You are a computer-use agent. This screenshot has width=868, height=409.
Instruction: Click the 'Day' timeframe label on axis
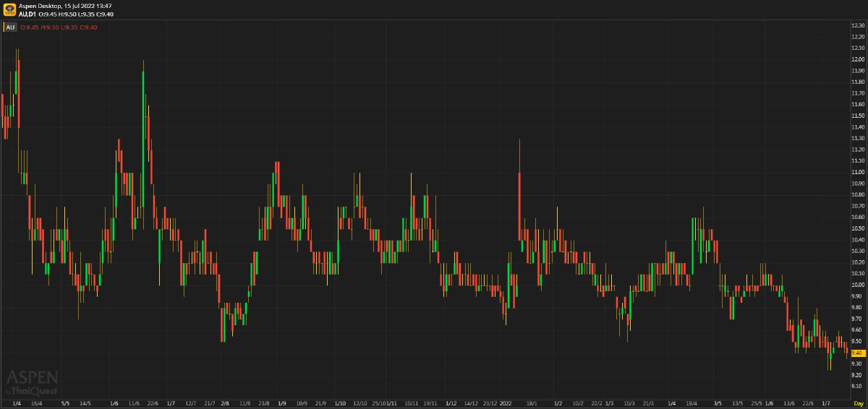point(859,402)
